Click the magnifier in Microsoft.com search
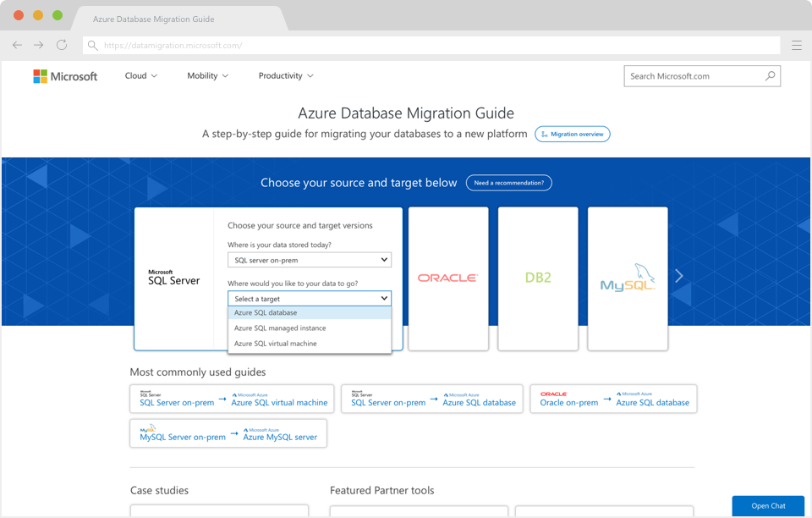The image size is (812, 518). (770, 75)
